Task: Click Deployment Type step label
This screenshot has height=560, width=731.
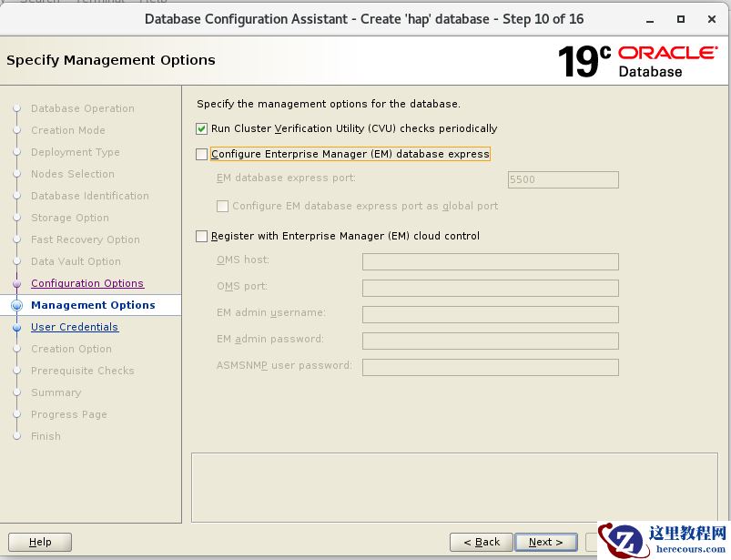Action: tap(75, 152)
